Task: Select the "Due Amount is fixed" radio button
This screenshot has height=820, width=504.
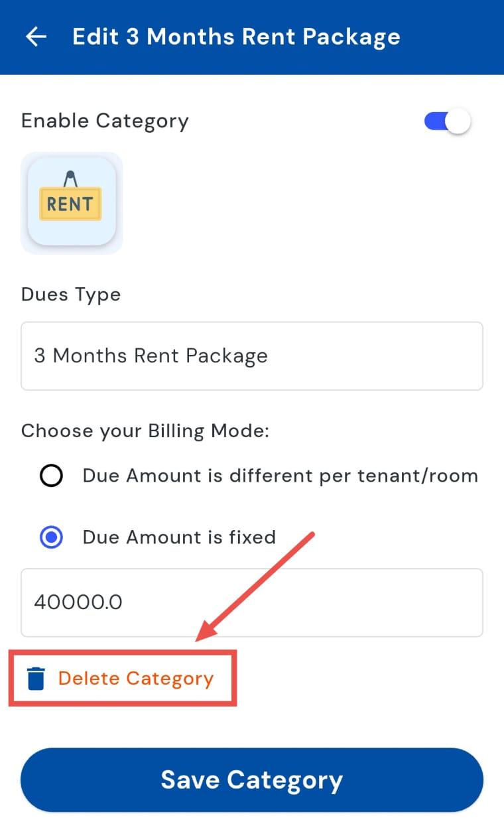Action: [x=51, y=537]
